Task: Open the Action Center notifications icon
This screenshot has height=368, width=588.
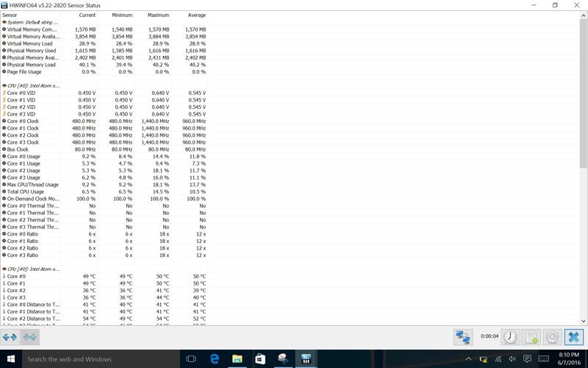Action: click(527, 359)
